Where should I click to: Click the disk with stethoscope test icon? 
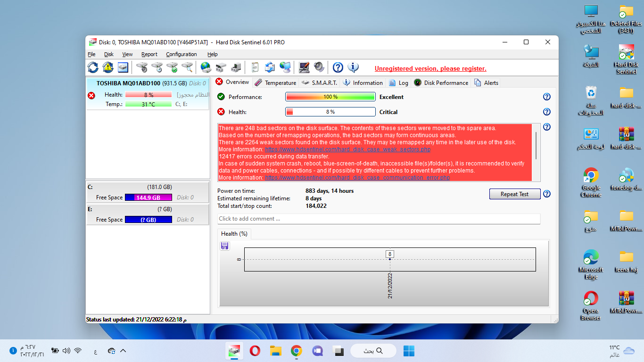tap(142, 67)
